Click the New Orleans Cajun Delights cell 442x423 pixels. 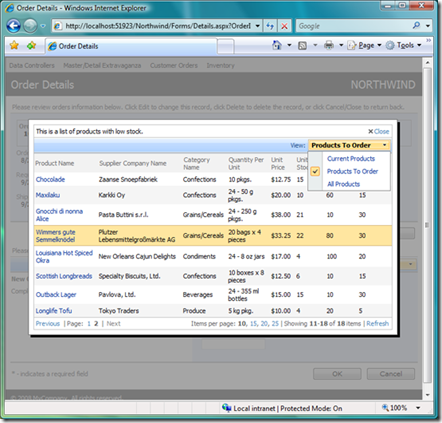tap(137, 257)
